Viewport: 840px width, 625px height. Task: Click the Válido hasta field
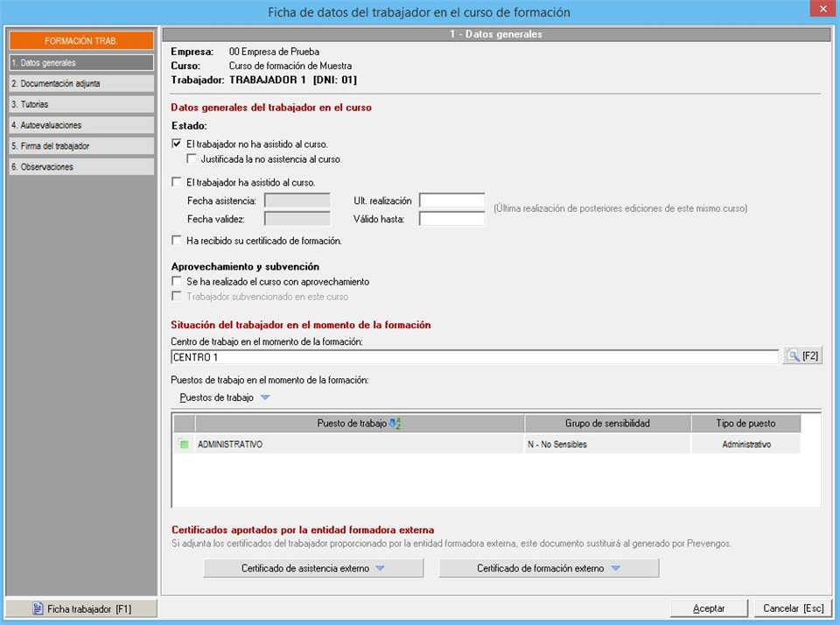451,219
